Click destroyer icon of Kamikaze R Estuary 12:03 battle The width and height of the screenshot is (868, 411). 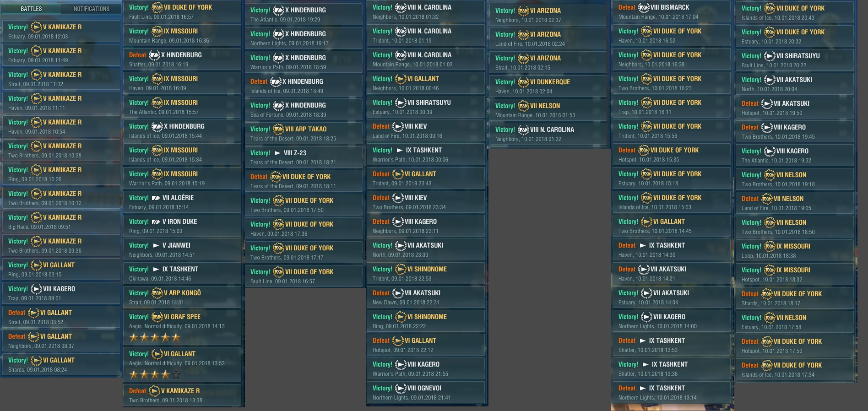point(36,27)
